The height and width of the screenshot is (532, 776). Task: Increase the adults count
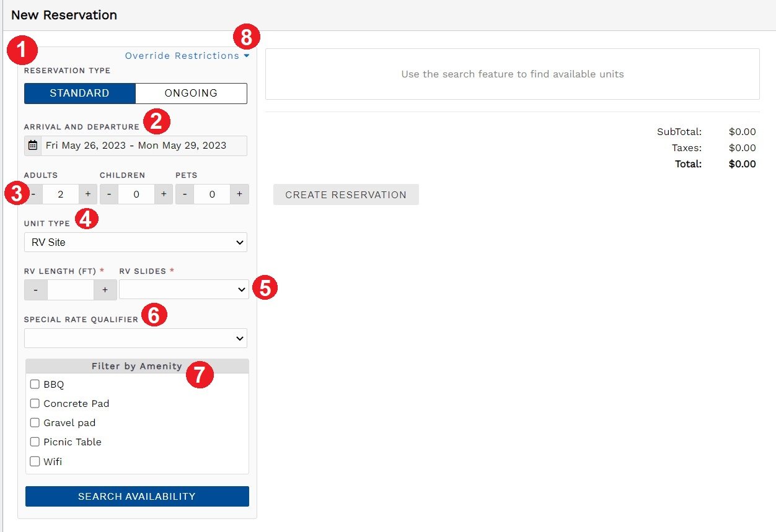[x=87, y=194]
